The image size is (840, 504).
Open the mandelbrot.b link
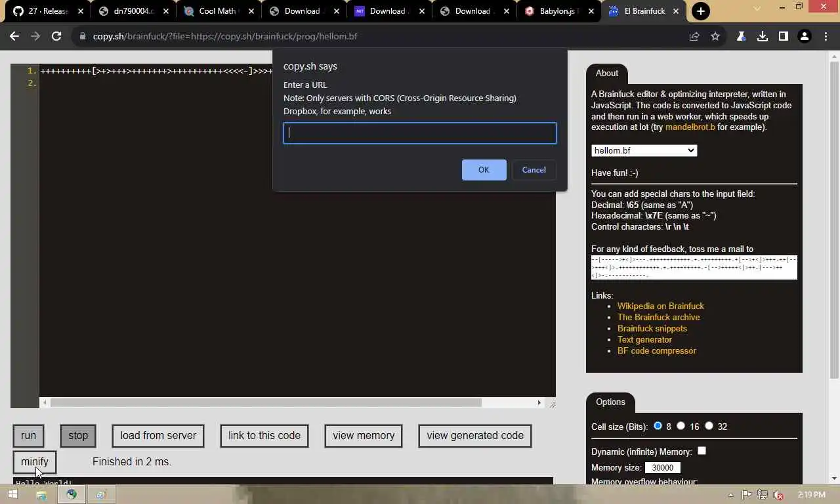tap(690, 127)
